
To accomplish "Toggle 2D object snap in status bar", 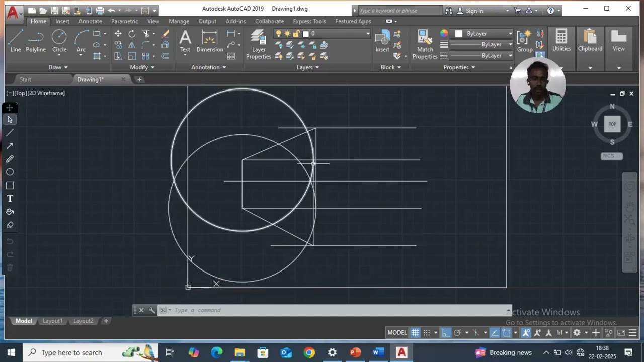I will pos(506,333).
